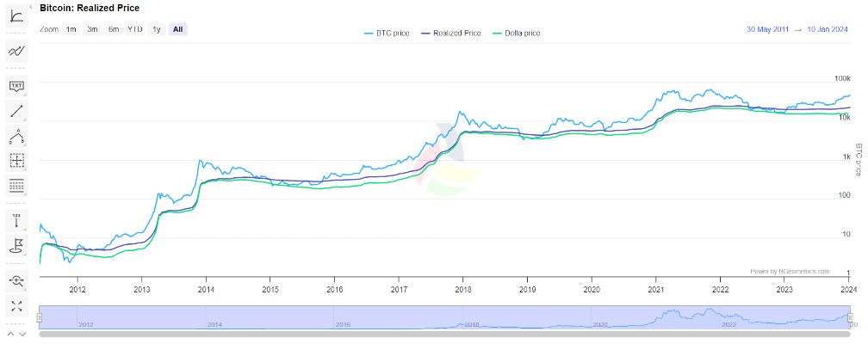This screenshot has height=344, width=868.
Task: Set zoom range to 1y
Action: [x=157, y=29]
